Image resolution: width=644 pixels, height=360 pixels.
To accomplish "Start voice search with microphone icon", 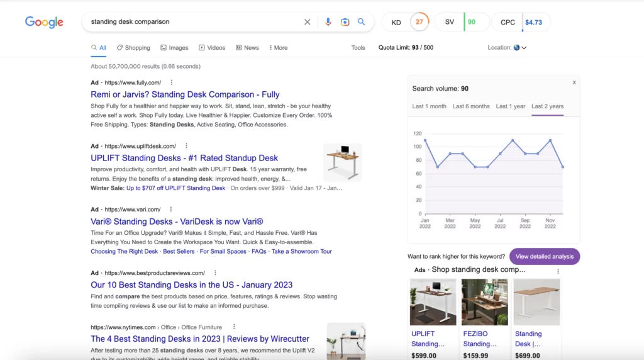I will point(328,22).
